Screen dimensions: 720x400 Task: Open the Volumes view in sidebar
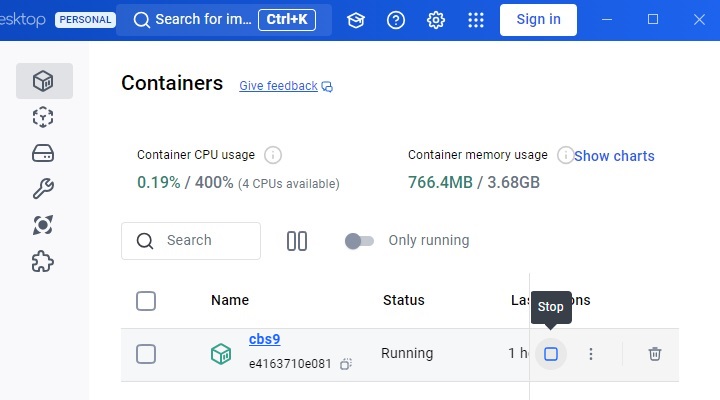43,153
